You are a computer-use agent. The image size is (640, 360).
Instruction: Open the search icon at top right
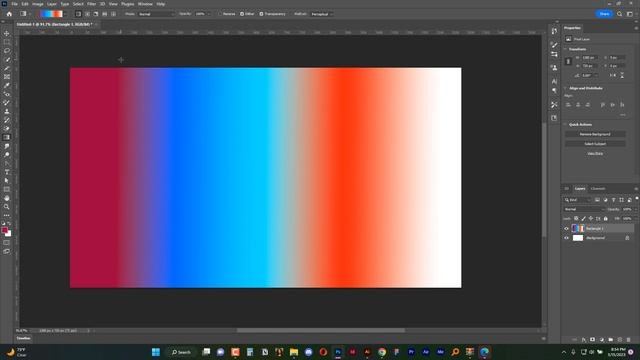click(619, 14)
